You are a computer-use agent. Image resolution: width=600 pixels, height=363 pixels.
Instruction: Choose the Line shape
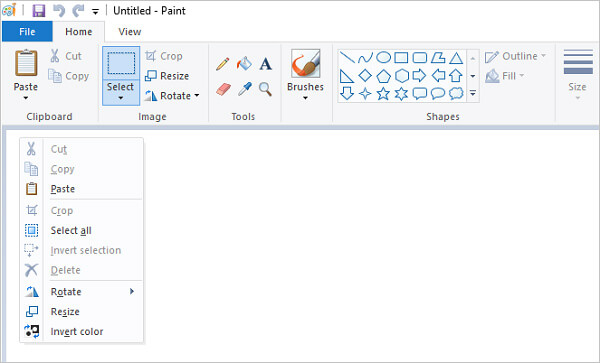[347, 58]
